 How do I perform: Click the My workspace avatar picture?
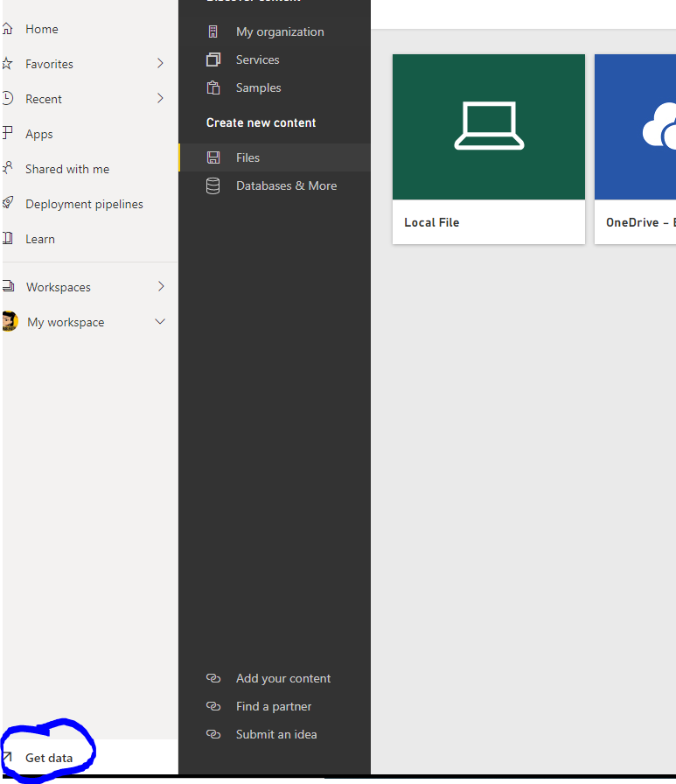[10, 321]
